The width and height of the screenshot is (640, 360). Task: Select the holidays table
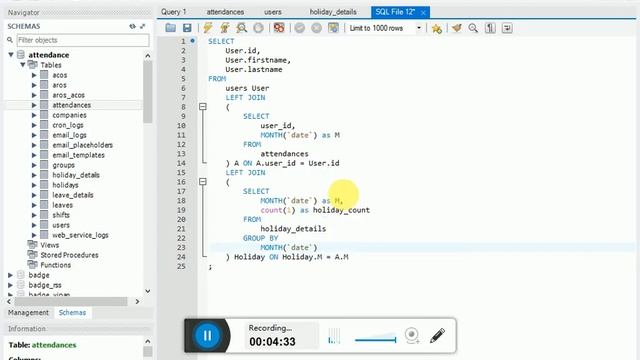point(65,185)
